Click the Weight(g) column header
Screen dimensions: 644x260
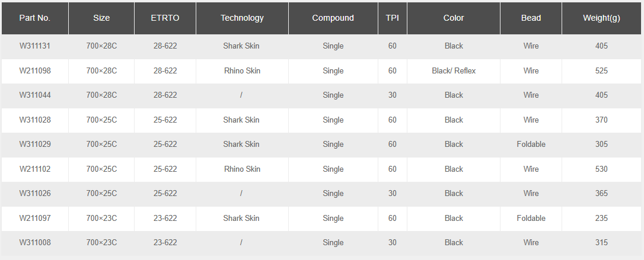[x=601, y=18]
